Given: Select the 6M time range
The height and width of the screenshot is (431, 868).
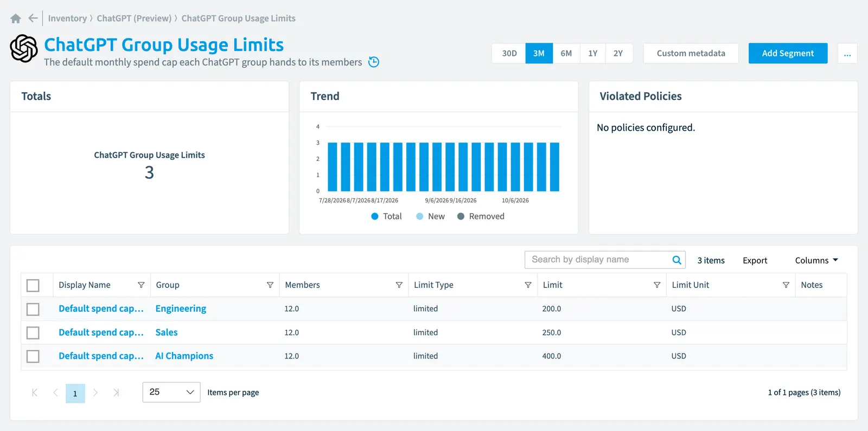Looking at the screenshot, I should [566, 53].
